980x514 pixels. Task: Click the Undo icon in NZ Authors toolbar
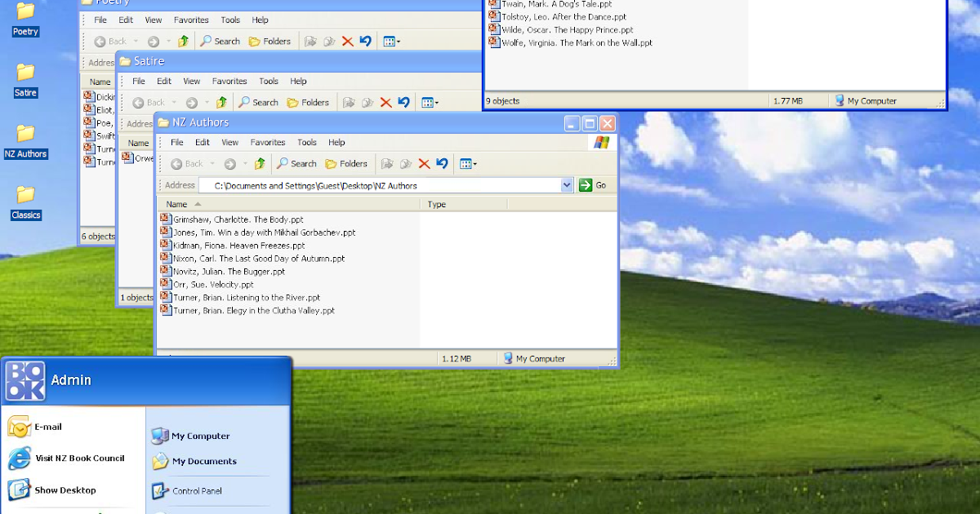tap(442, 163)
